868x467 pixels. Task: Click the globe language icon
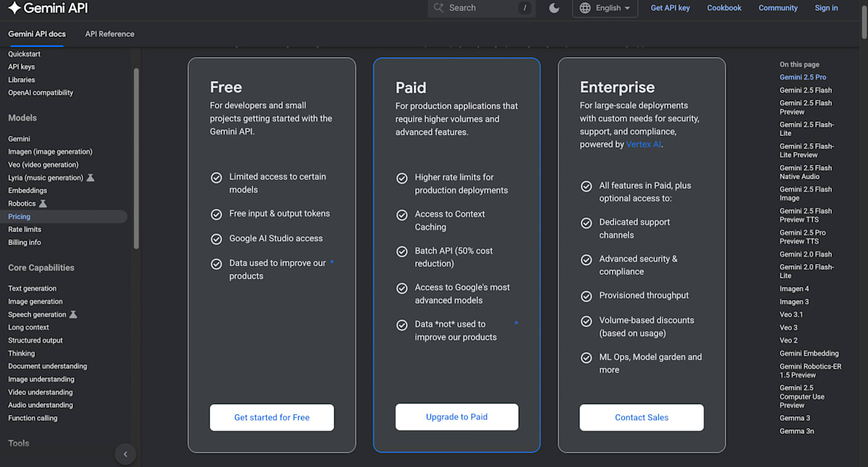(x=585, y=8)
